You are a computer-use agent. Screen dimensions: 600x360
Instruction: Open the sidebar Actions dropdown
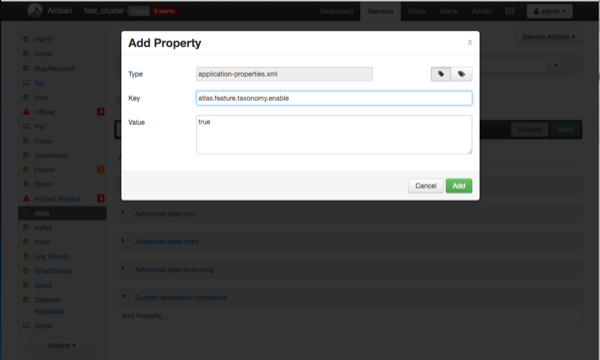point(62,345)
